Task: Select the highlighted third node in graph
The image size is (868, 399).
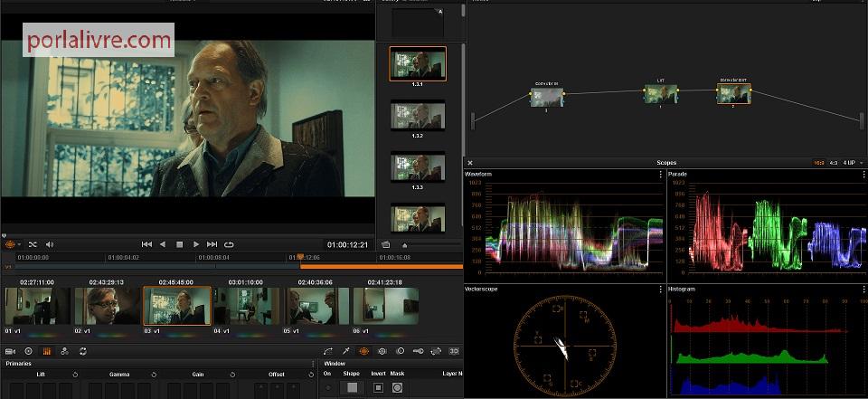Action: (733, 94)
